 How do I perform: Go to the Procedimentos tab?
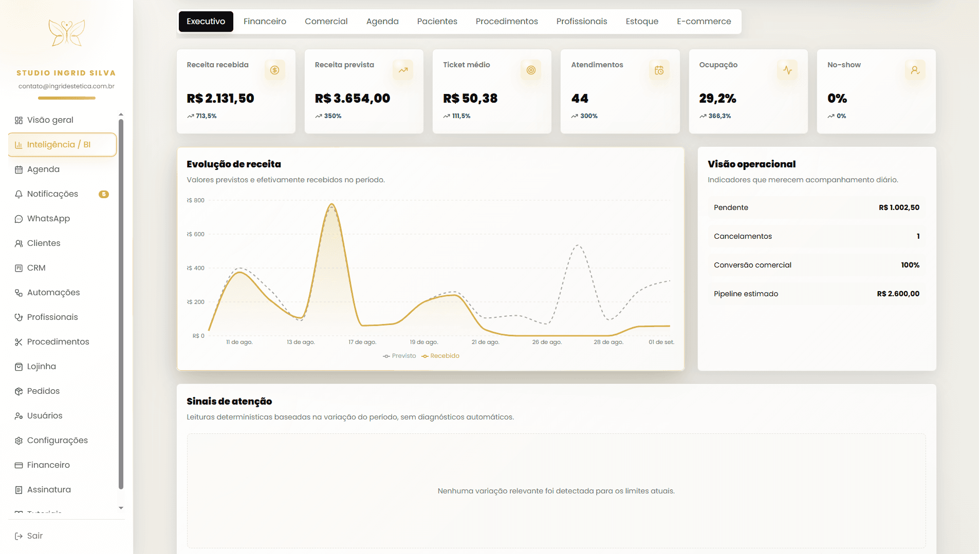(507, 22)
